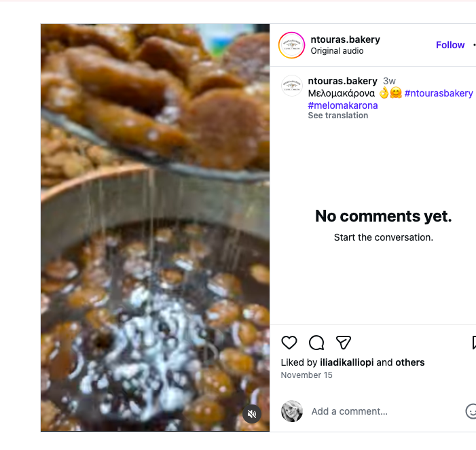Open ntouras.bakery username in post header
The width and height of the screenshot is (476, 450).
tap(345, 39)
